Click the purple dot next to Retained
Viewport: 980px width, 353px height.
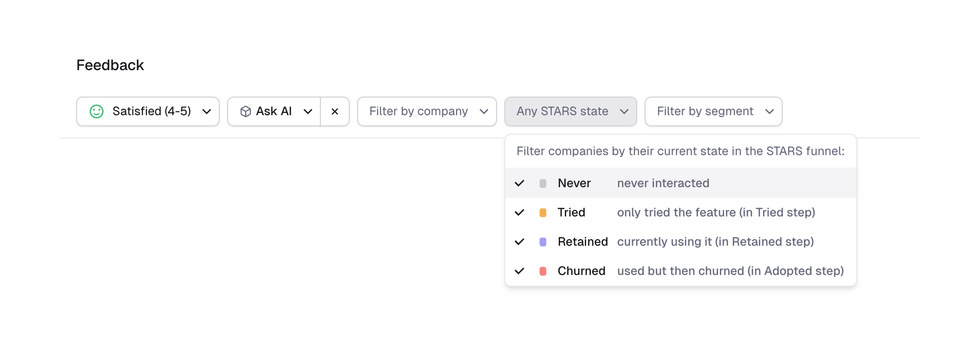coord(542,242)
